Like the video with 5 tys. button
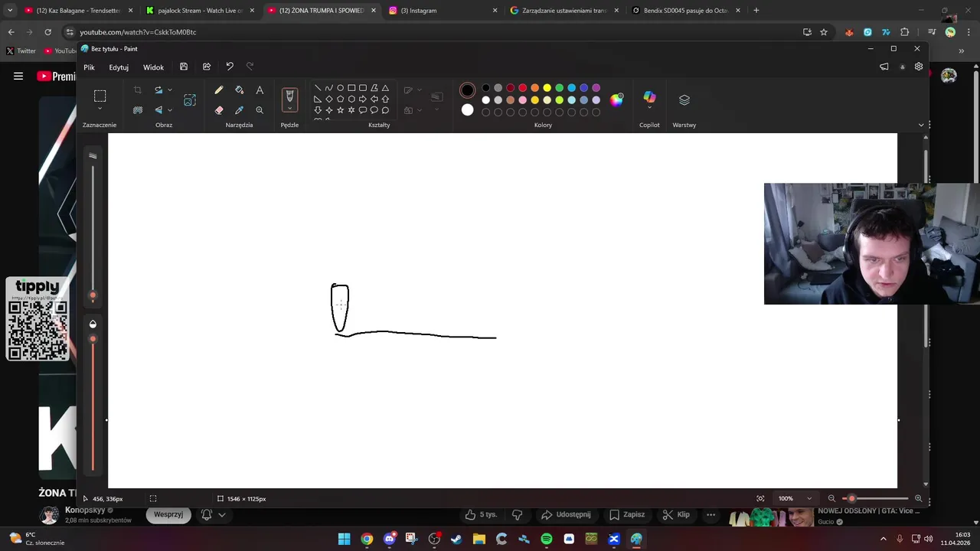Screen dimensions: 980x551 click(x=481, y=515)
